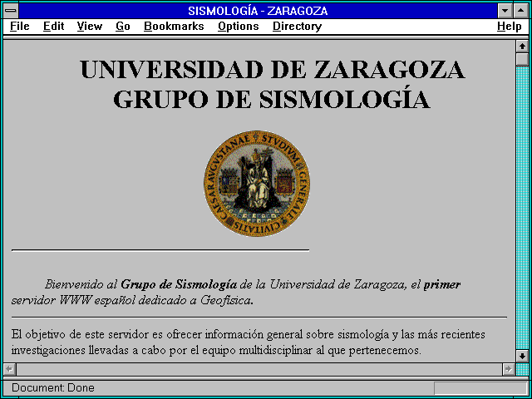Click the vertical scrollbar track below thumb
This screenshot has height=399, width=532.
[x=522, y=208]
